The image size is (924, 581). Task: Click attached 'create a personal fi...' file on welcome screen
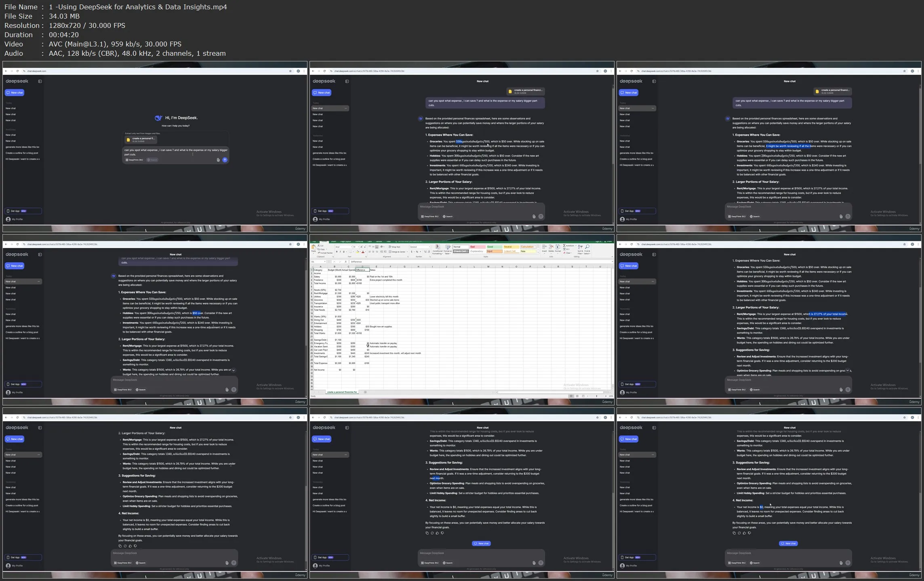tap(141, 140)
